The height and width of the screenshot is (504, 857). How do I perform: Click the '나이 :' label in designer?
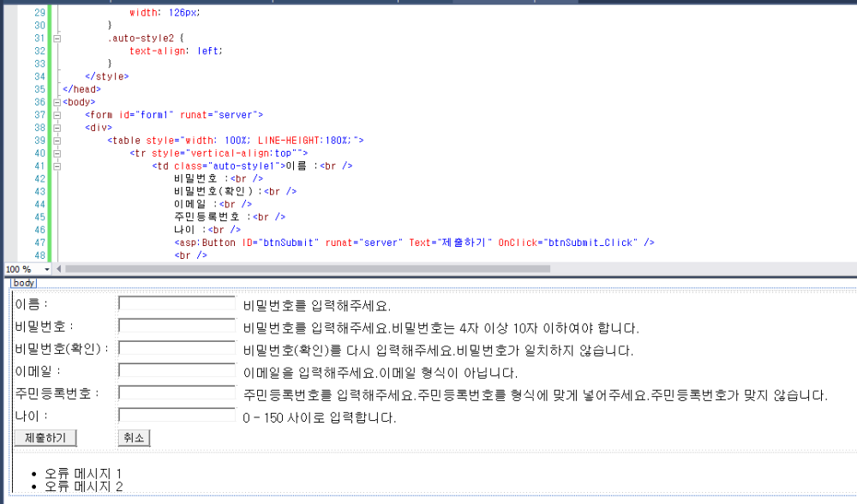click(31, 416)
